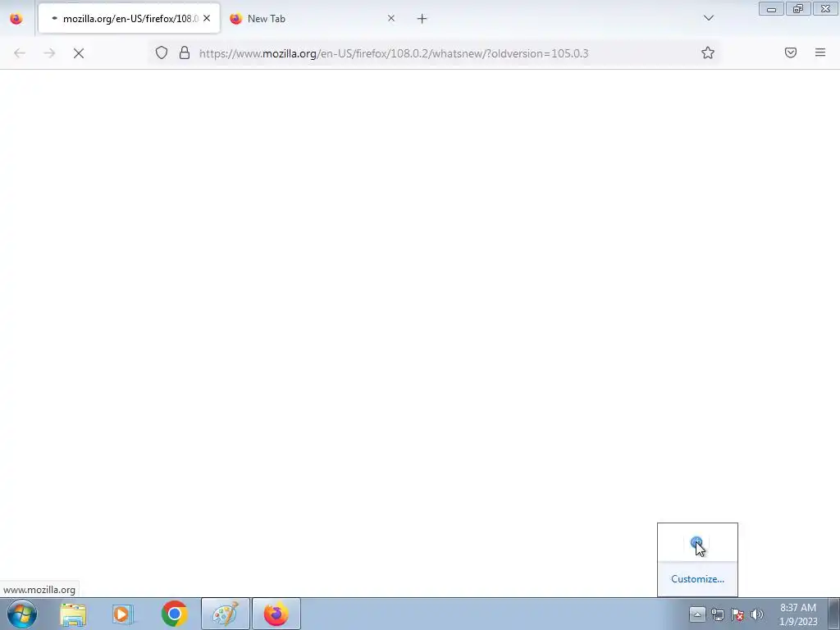Screen dimensions: 840x630
Task: Open Firefox View pinned tab
Action: 16,19
